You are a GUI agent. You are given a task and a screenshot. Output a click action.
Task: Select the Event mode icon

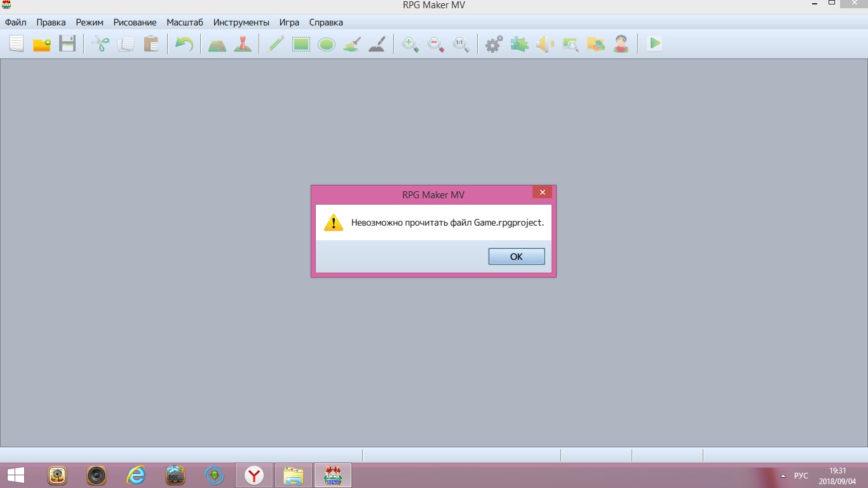(x=242, y=44)
